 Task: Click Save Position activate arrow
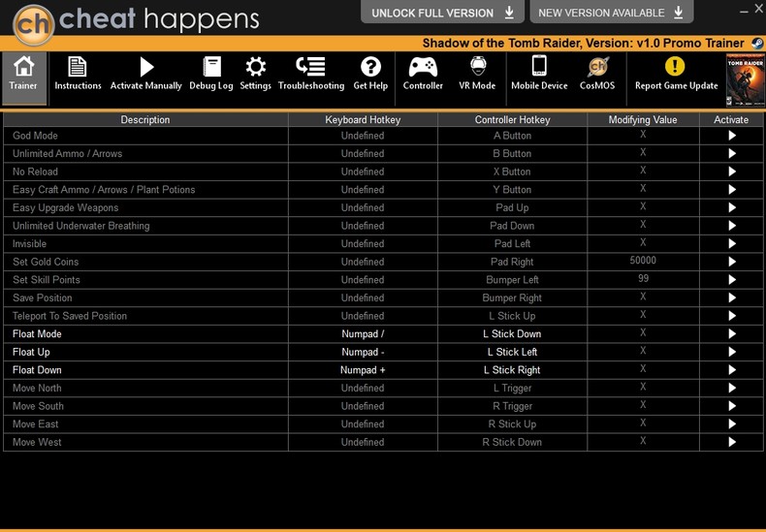point(732,298)
